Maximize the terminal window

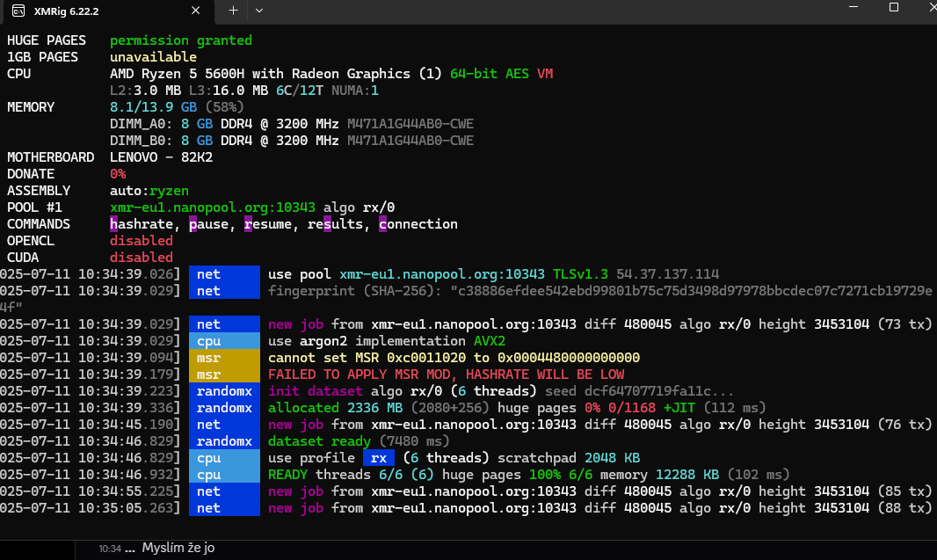pyautogui.click(x=893, y=7)
